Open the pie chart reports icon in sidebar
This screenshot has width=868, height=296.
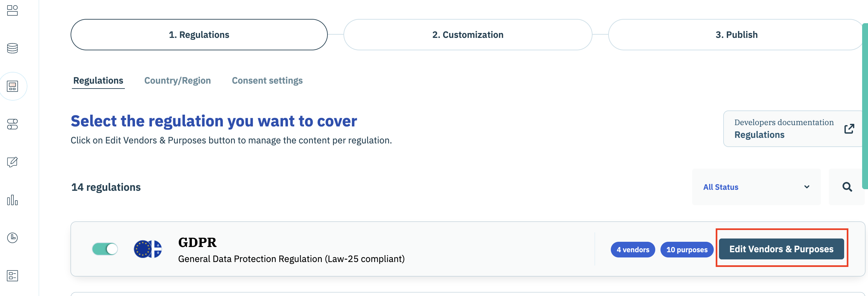pyautogui.click(x=12, y=238)
